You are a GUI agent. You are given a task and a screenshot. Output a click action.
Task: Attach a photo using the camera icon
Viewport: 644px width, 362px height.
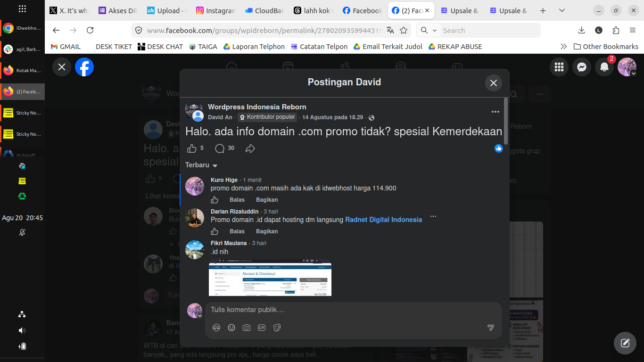pos(247,328)
